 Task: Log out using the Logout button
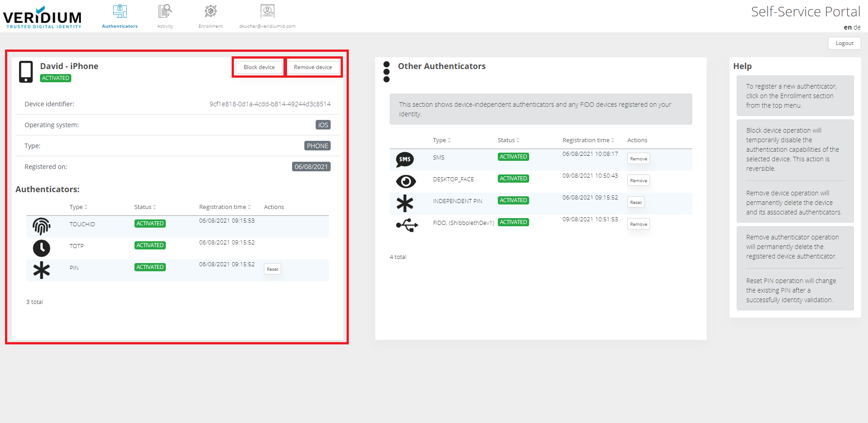click(x=844, y=43)
